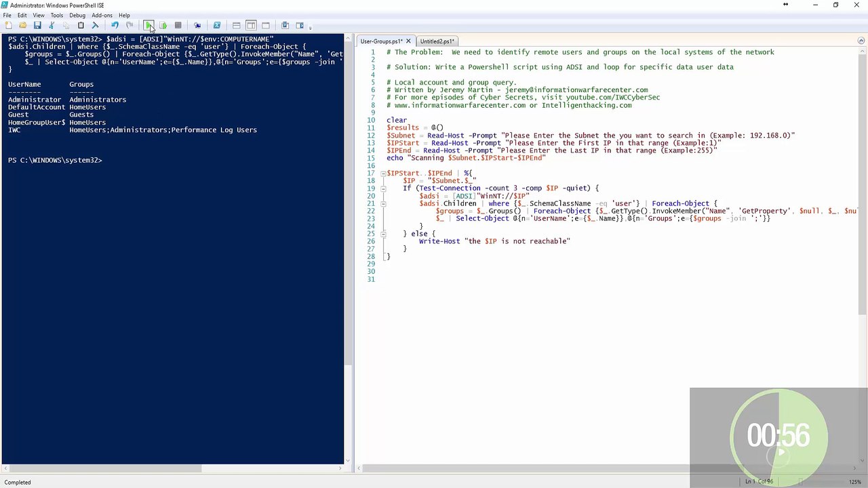Viewport: 868px width, 488px height.
Task: Open the Debug menu
Action: point(77,15)
